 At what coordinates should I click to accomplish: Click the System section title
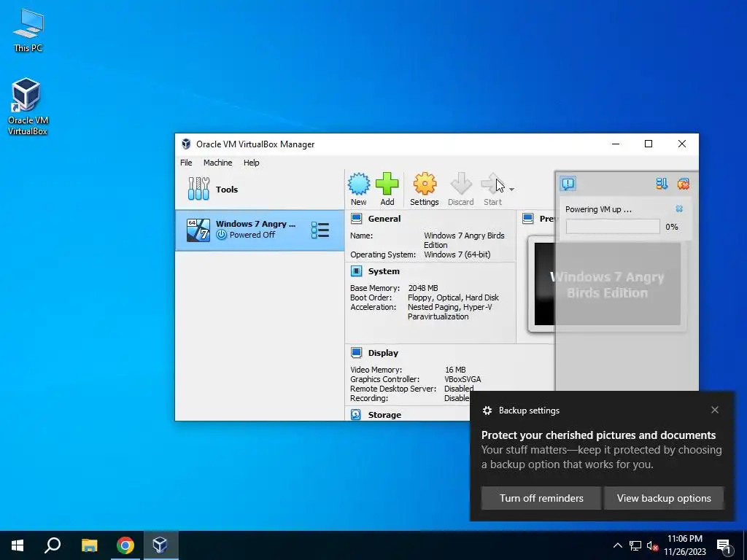384,271
